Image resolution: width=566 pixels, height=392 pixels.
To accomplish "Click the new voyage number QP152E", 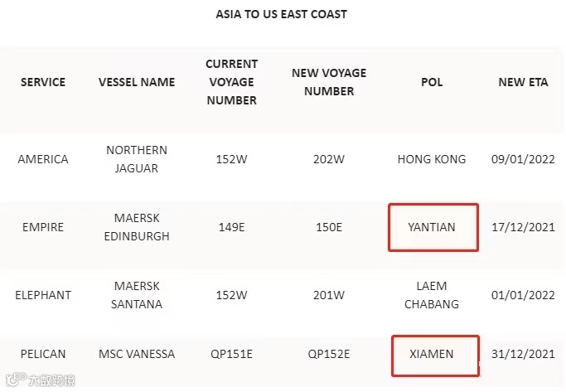I will point(329,354).
